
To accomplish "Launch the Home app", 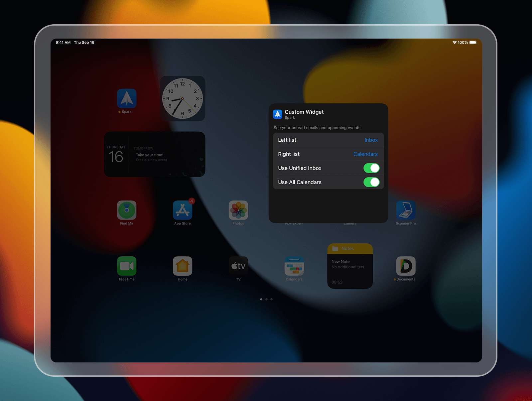I will tap(183, 266).
